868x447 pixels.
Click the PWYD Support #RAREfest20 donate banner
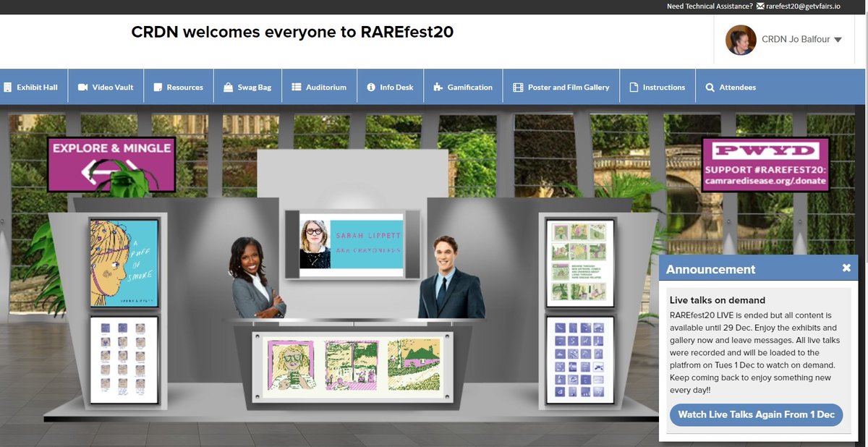coord(765,165)
